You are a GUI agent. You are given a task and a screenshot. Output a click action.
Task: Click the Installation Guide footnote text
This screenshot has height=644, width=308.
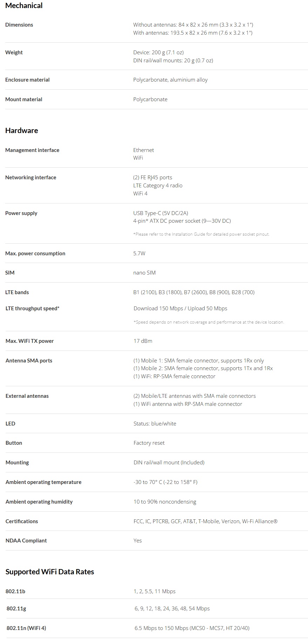point(201,234)
